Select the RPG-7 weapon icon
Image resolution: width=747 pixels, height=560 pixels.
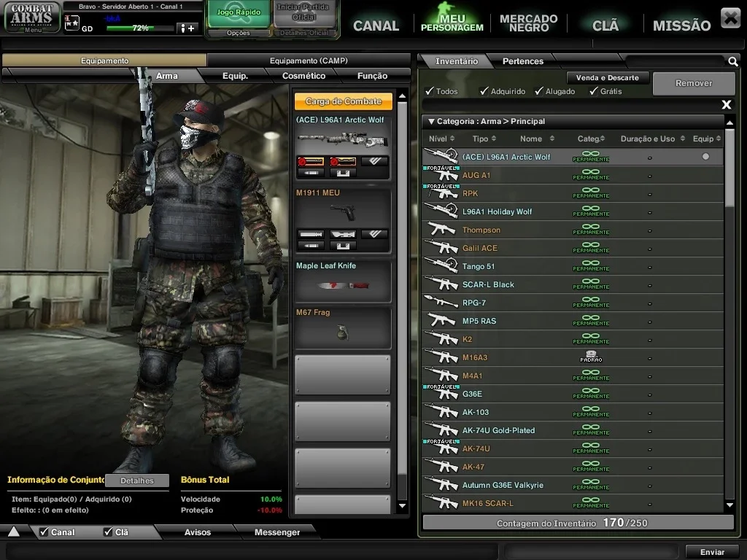[x=441, y=303]
